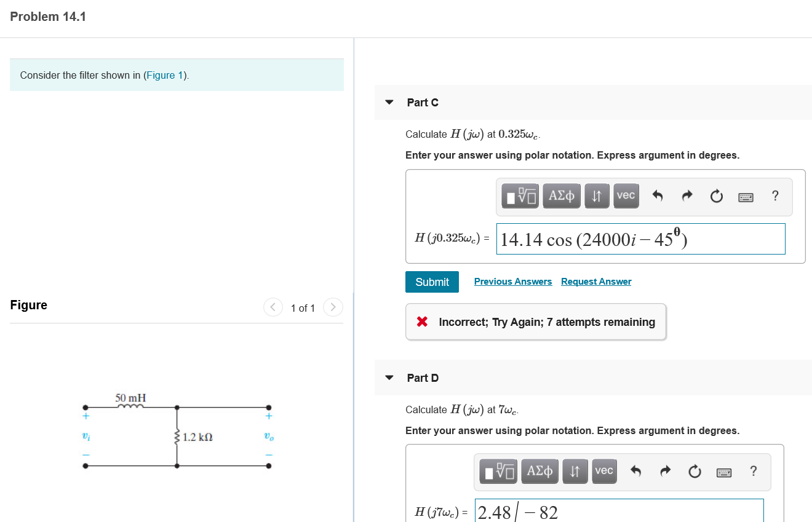This screenshot has width=812, height=522.
Task: Undo last edit in Part C
Action: point(658,197)
